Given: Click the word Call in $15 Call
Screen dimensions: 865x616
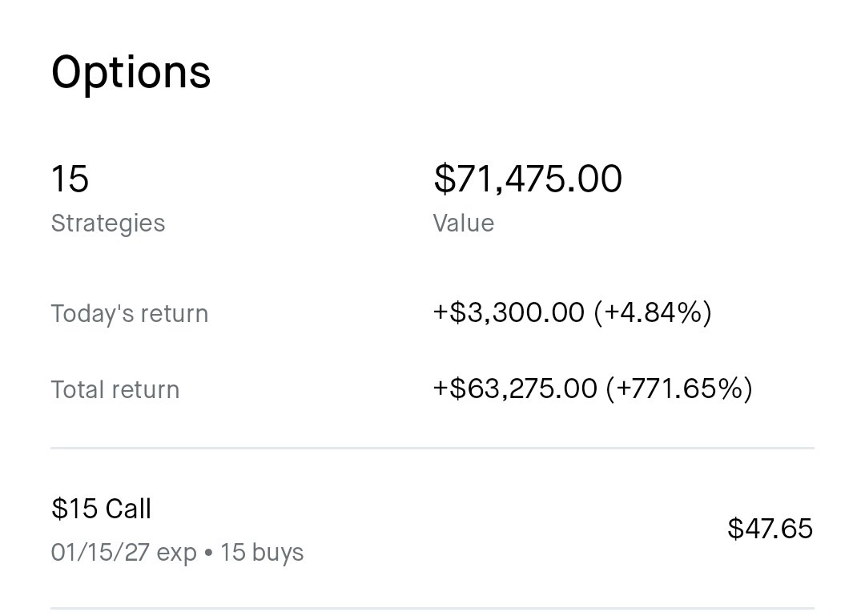Looking at the screenshot, I should (x=128, y=509).
